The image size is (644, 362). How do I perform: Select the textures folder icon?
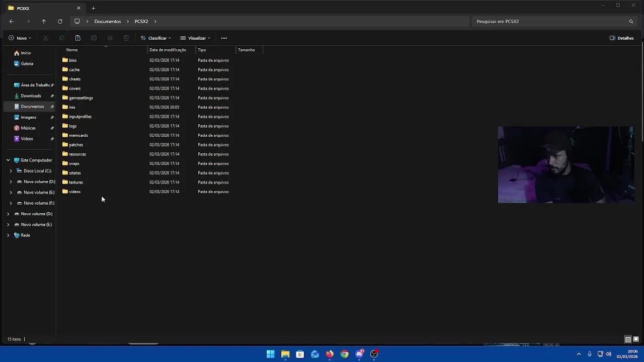65,183
